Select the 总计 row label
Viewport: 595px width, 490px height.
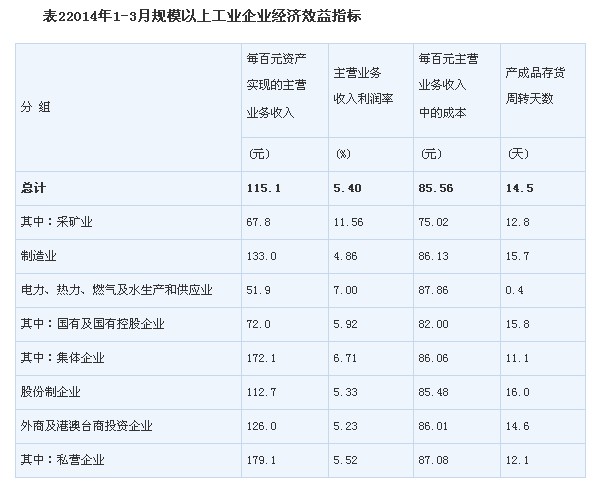click(x=33, y=188)
